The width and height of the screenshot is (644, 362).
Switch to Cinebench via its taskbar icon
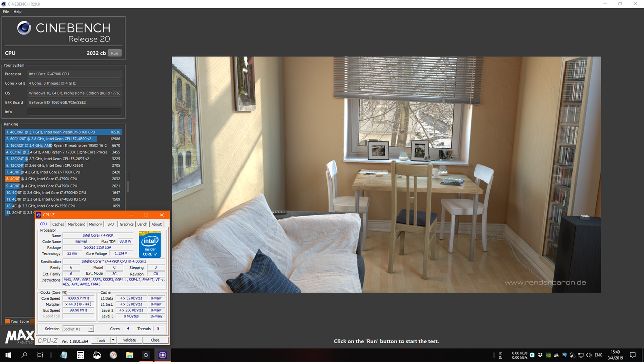(146, 355)
